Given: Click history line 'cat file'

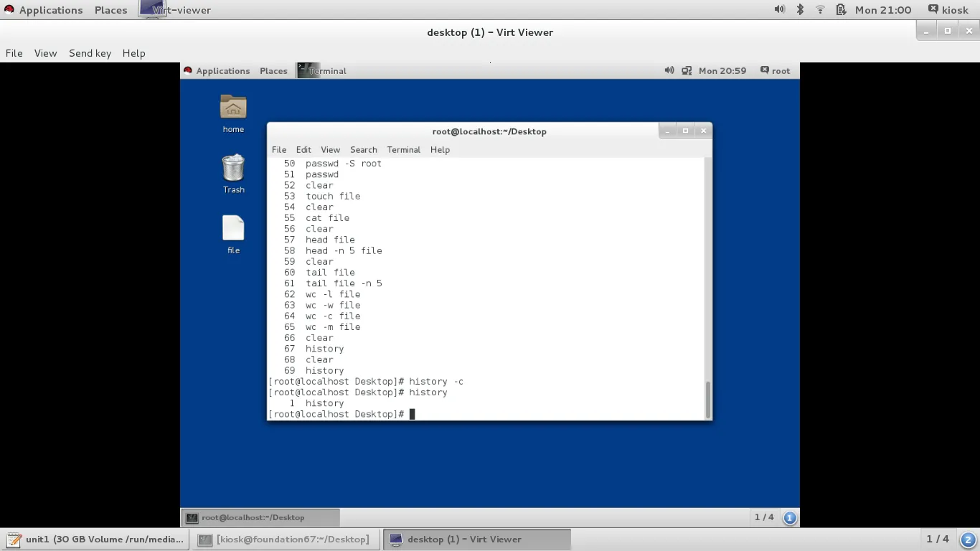Looking at the screenshot, I should [x=327, y=217].
